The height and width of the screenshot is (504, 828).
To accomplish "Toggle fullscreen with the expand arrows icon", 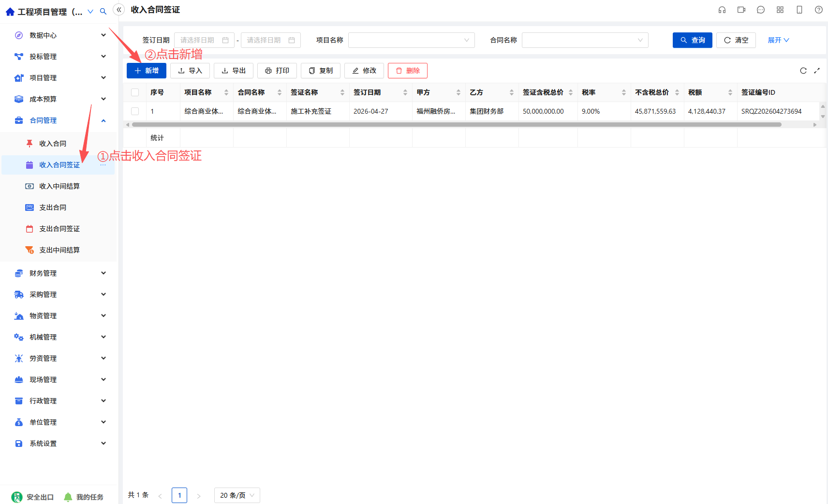I will [817, 71].
